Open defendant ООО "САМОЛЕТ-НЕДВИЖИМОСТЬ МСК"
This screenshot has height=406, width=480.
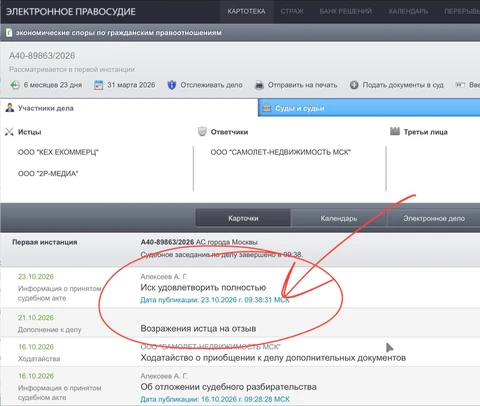(x=281, y=152)
